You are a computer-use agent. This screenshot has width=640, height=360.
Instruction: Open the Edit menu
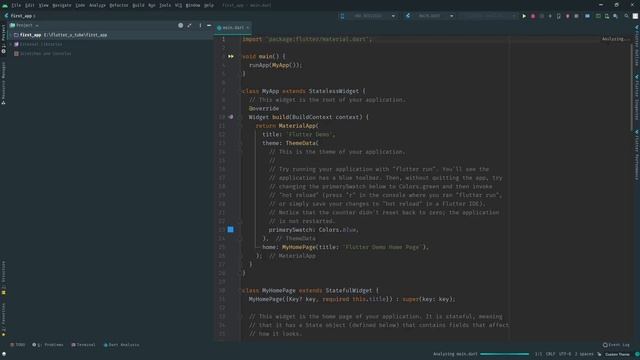pyautogui.click(x=29, y=5)
